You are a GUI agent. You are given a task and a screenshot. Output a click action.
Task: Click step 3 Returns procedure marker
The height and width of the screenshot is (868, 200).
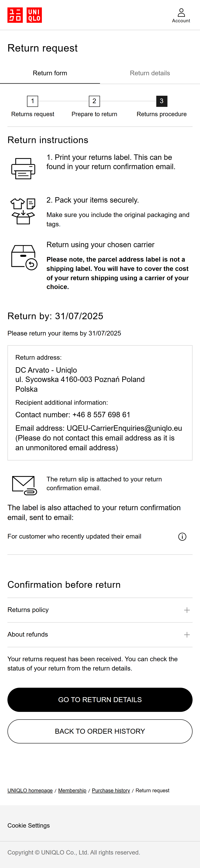click(162, 101)
